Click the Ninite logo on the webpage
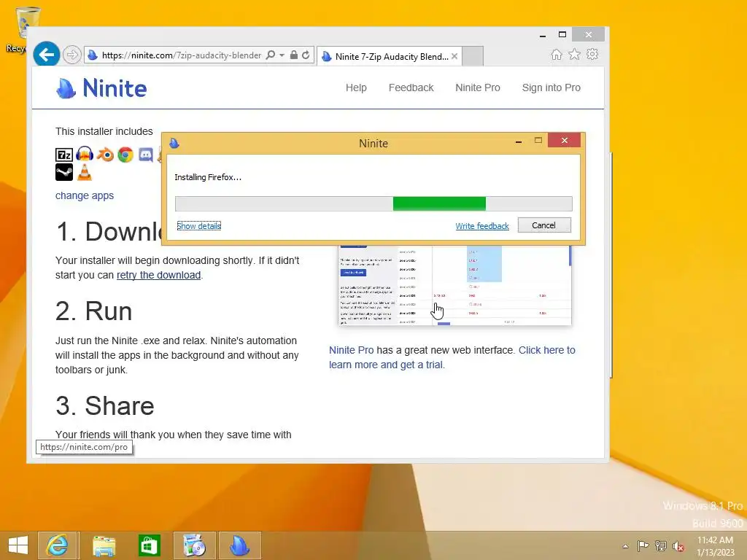The image size is (747, 560). pos(101,88)
